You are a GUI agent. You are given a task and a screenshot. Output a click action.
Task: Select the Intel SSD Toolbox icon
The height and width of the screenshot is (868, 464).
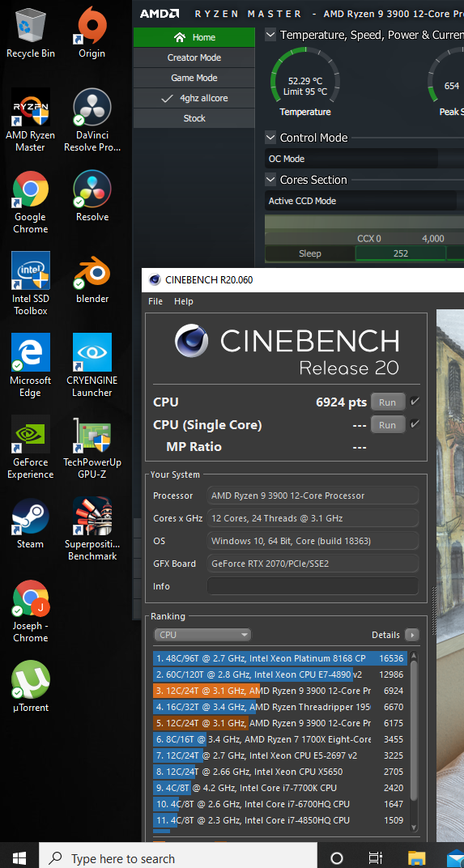pos(31,283)
